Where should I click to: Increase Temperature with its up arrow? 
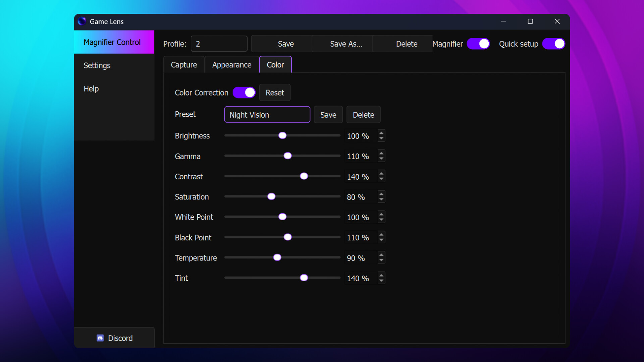click(381, 255)
